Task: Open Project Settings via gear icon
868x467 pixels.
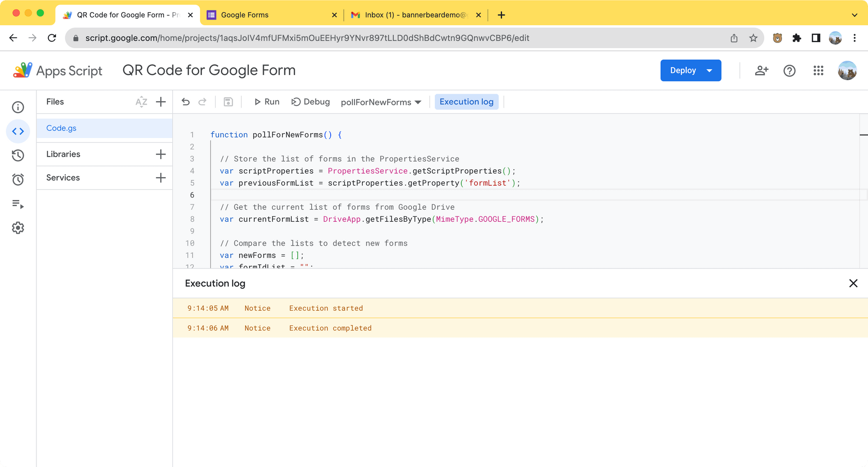Action: [x=18, y=228]
